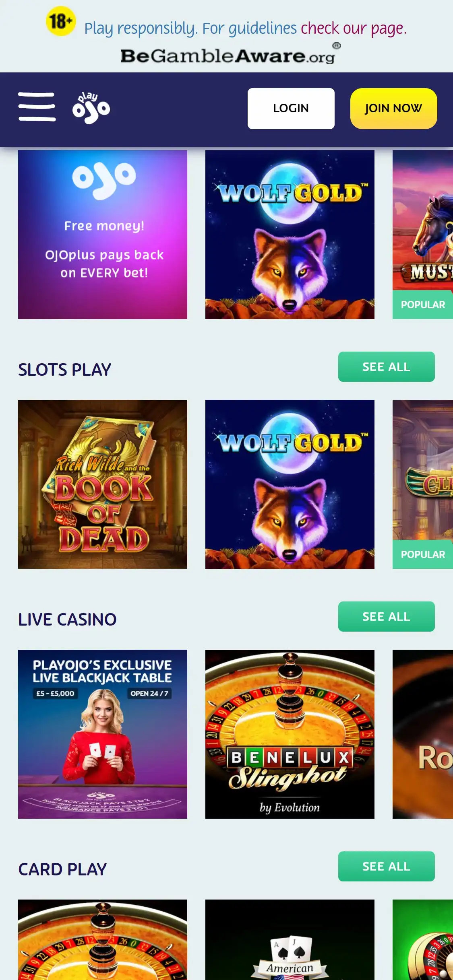
Task: Open the Mustang game with POPULAR tag
Action: 423,235
